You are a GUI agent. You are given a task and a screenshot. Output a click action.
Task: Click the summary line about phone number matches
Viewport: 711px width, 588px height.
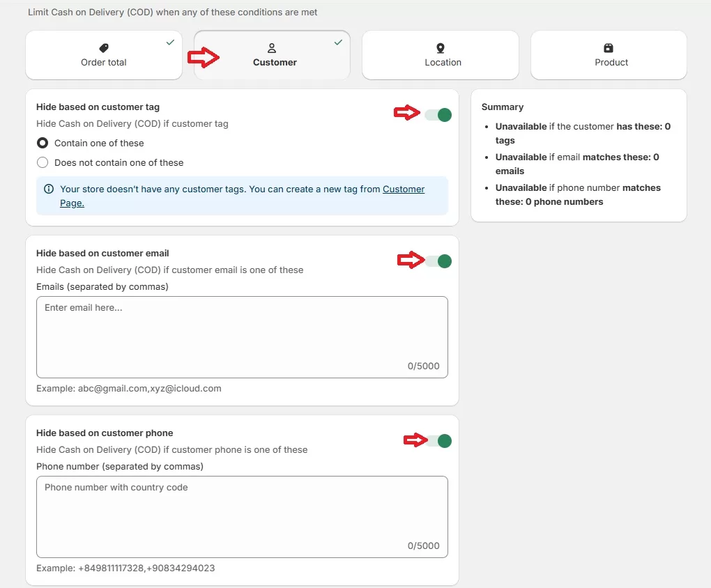tap(578, 195)
